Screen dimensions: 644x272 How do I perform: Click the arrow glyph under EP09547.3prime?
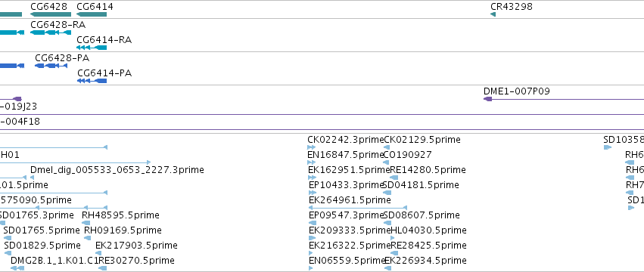(x=313, y=223)
